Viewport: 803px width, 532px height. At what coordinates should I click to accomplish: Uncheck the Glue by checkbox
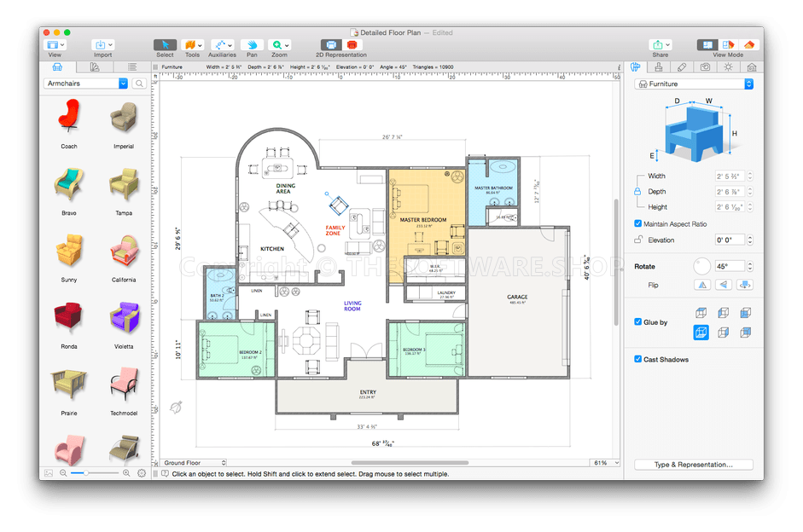click(637, 321)
